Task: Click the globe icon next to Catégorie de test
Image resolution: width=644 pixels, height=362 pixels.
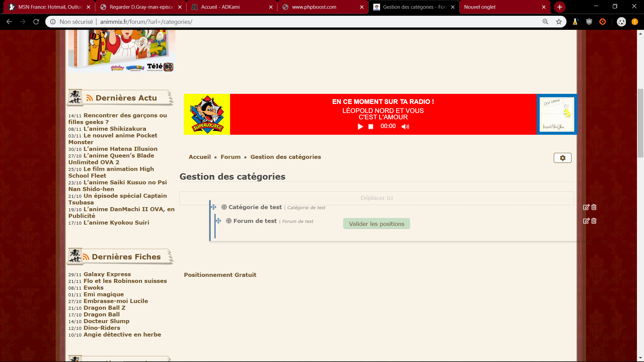Action: pos(224,207)
